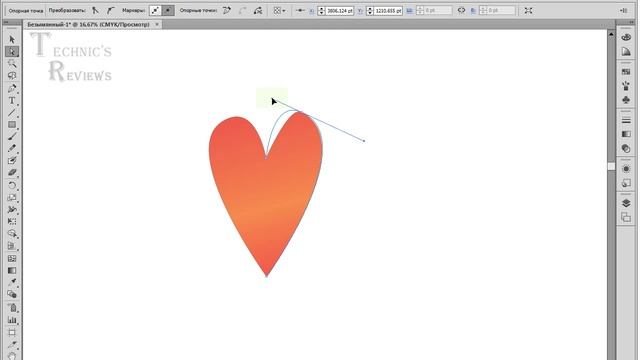
Task: Toggle hide handles for multiple selected anchors
Action: 168,11
